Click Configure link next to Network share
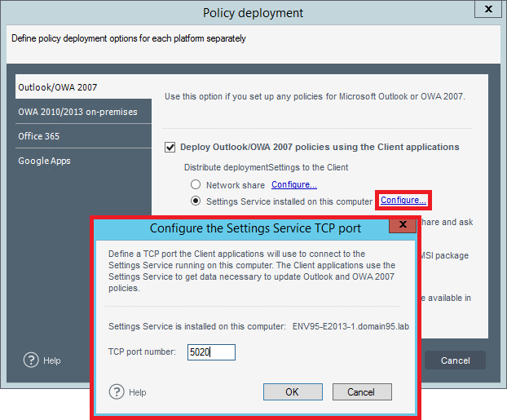The width and height of the screenshot is (507, 420). coord(294,185)
